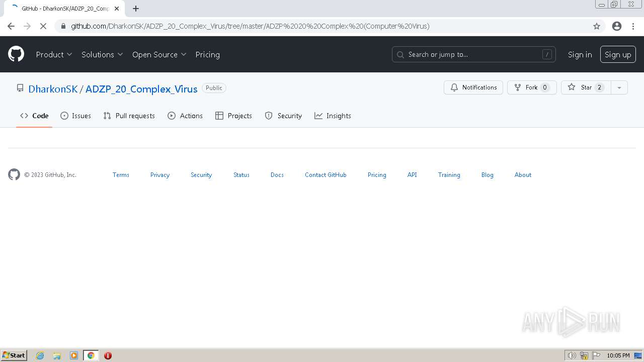Click the footer GitHub logo
This screenshot has width=644, height=362.
pos(14,174)
